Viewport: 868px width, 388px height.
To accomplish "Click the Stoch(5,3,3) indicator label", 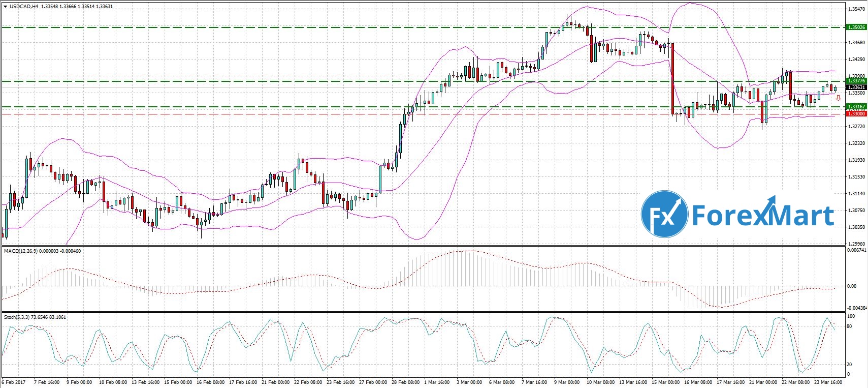I will [x=17, y=317].
